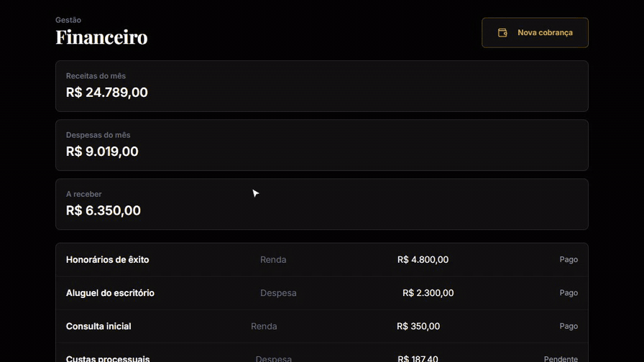Click Despesa type on Aluguel do escritório
The width and height of the screenshot is (644, 362).
click(278, 293)
